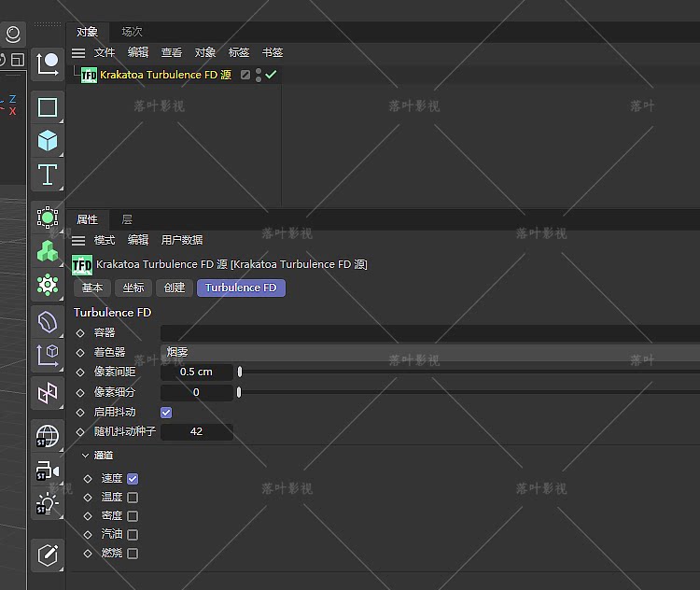The height and width of the screenshot is (590, 700).
Task: Click keyframe diamond beside 着色器
Action: (80, 353)
